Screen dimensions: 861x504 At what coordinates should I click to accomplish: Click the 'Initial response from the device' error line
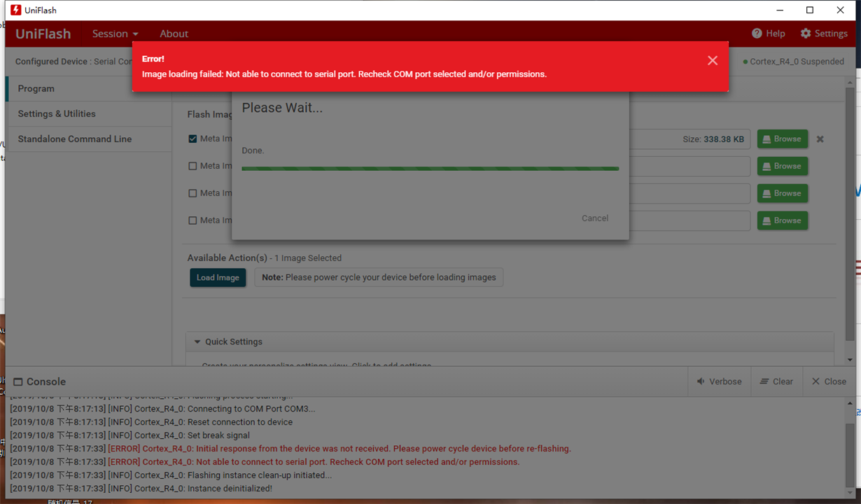pos(290,449)
